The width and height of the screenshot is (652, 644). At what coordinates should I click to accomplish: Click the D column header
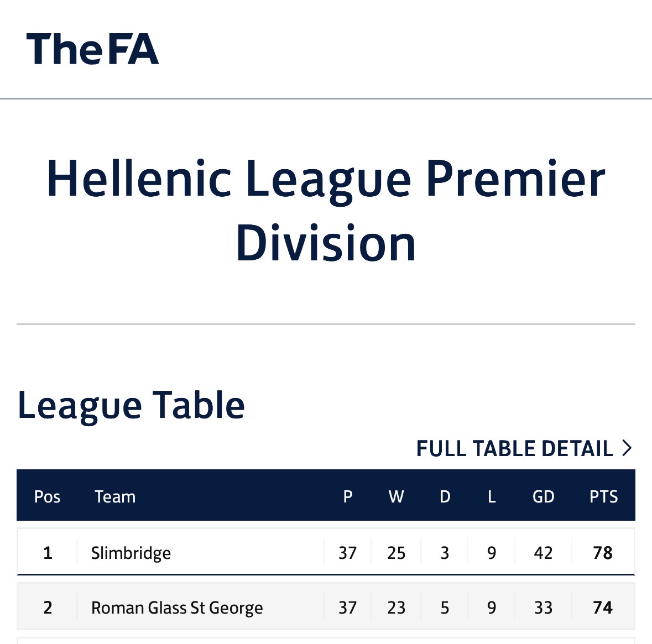point(445,496)
